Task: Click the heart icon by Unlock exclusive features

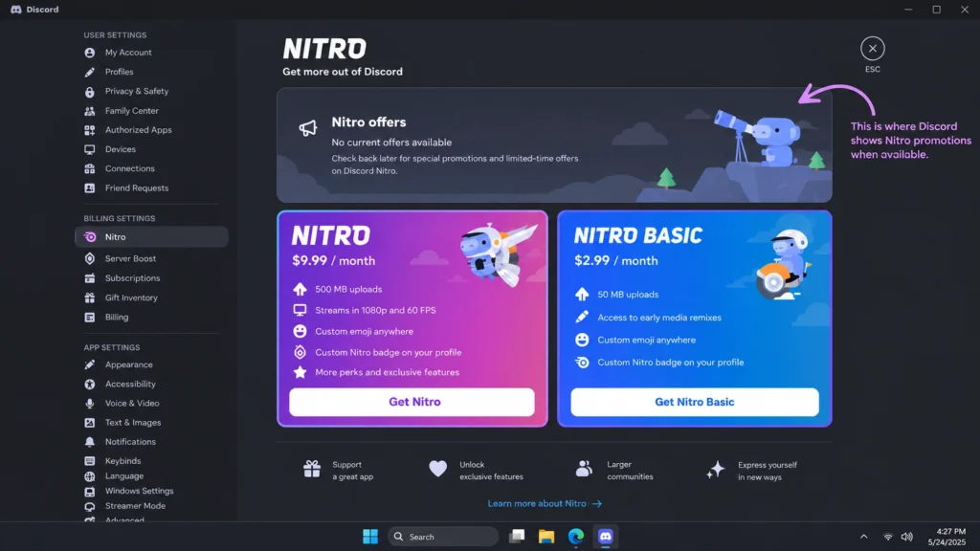Action: point(438,469)
